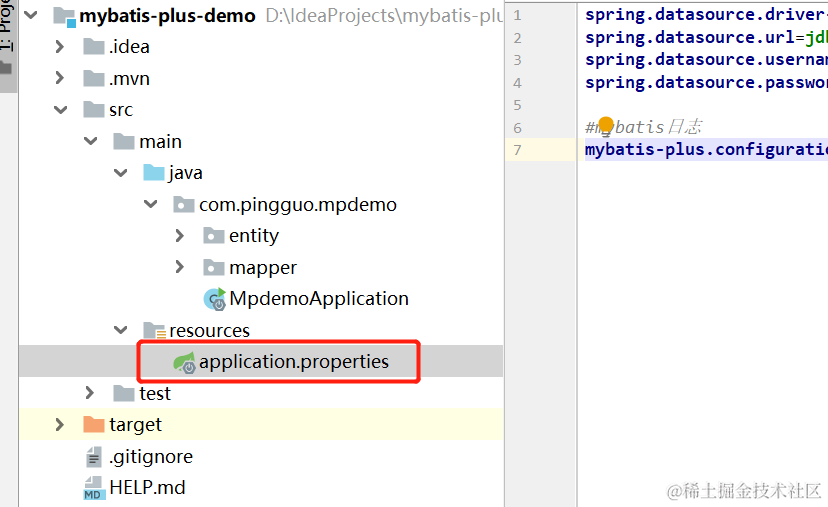
Task: Click the orange target folder icon
Action: [94, 424]
